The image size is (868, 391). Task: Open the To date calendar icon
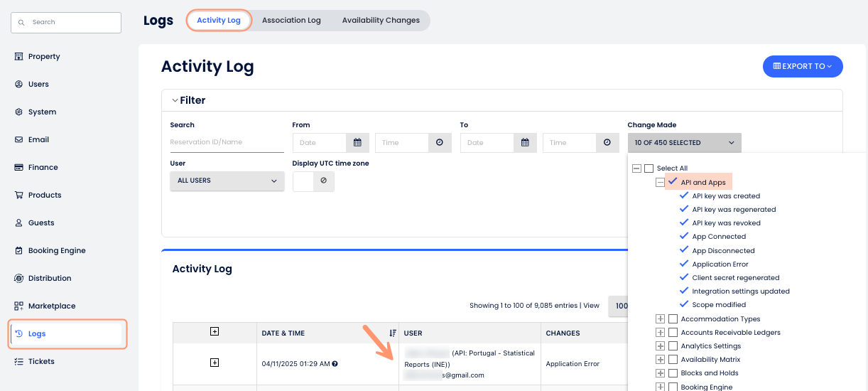[525, 142]
